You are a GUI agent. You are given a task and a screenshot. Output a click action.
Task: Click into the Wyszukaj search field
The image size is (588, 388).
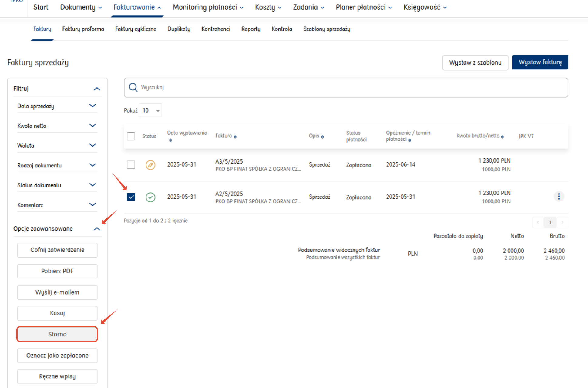[x=346, y=87]
